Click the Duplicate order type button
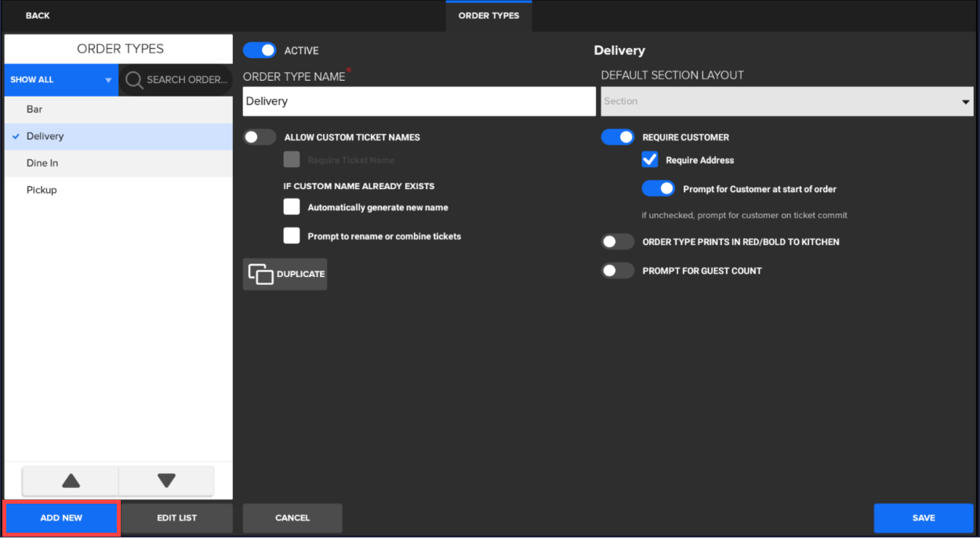Viewport: 980px width, 539px height. (285, 274)
